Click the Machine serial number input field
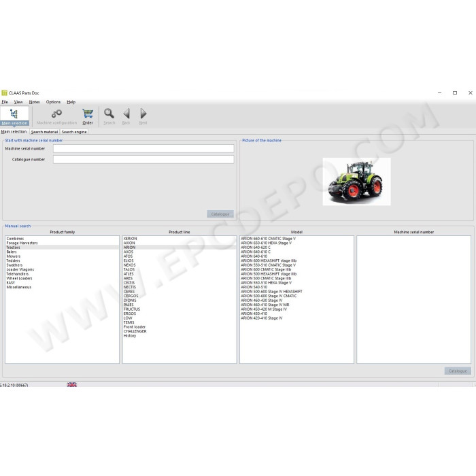This screenshot has height=476, width=476. click(143, 148)
